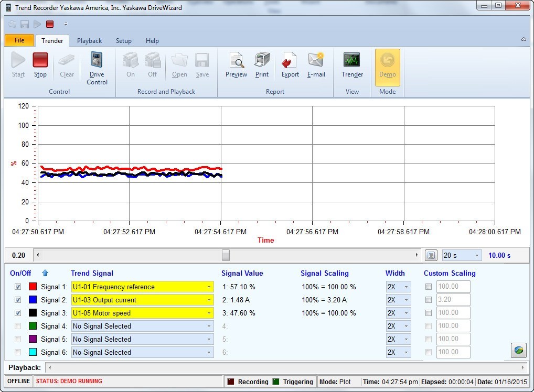This screenshot has height=392, width=534.
Task: Toggle Signal 4 On/Off checkbox
Action: click(x=18, y=326)
